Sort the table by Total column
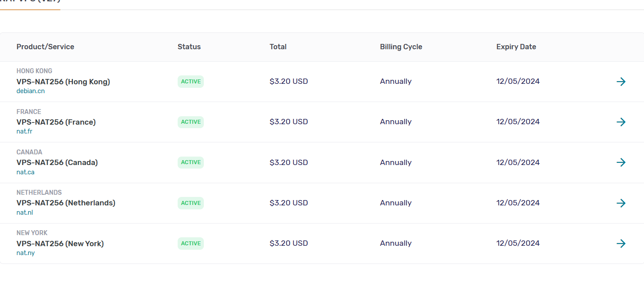644x287 pixels. pos(278,47)
